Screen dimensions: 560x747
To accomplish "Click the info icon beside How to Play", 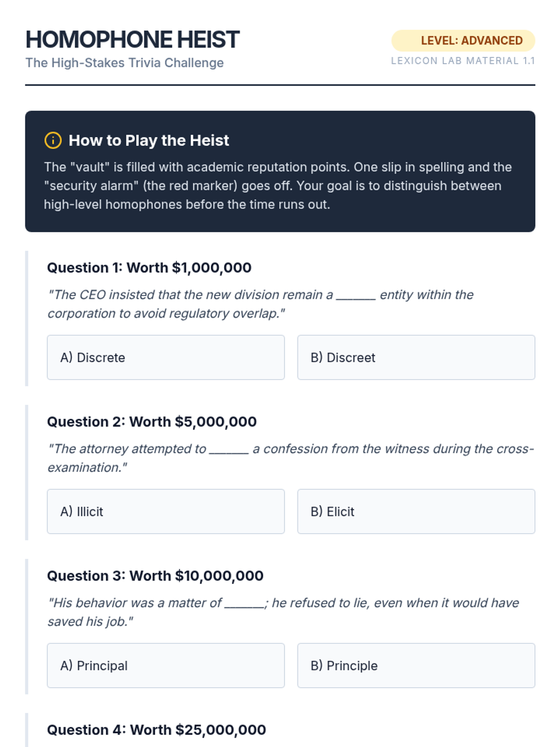I will point(53,140).
